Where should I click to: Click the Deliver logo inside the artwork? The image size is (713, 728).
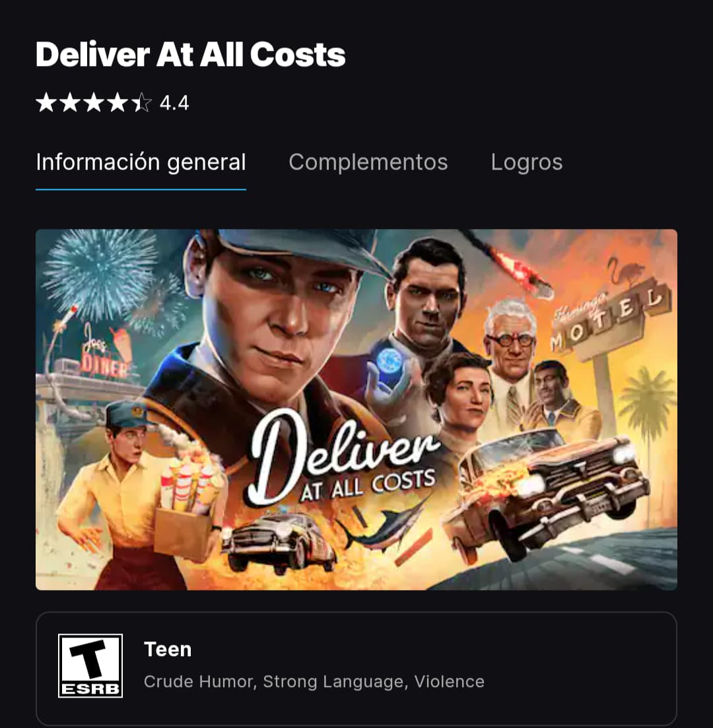[x=344, y=459]
